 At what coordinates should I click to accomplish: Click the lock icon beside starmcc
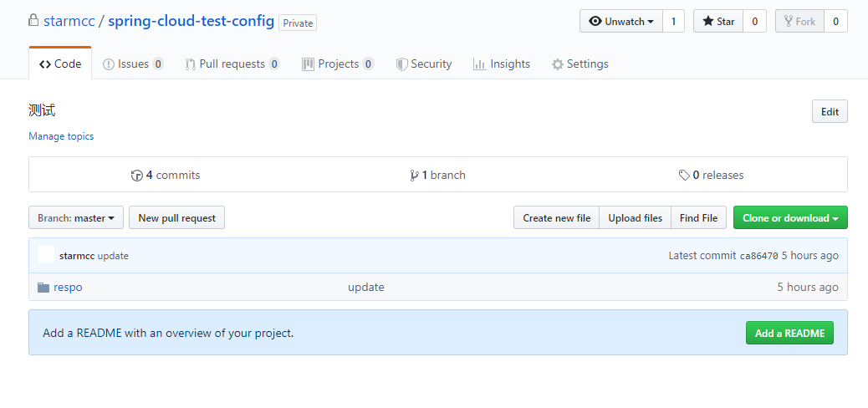coord(33,21)
